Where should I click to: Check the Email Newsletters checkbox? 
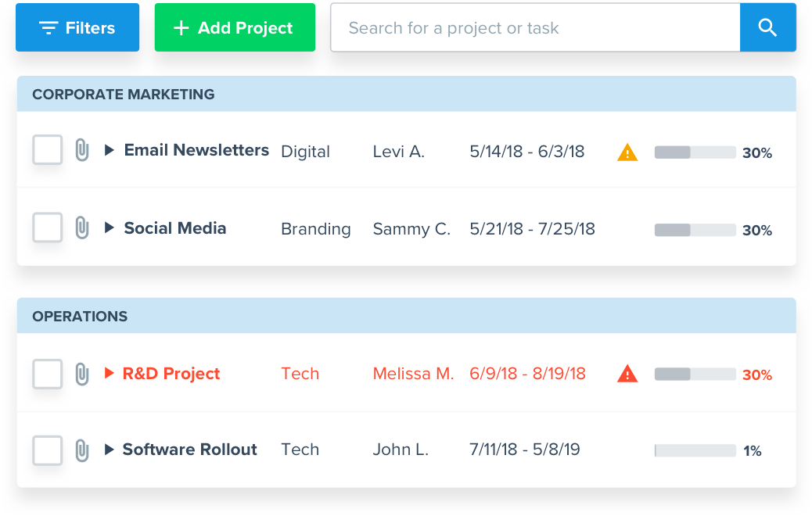coord(47,149)
